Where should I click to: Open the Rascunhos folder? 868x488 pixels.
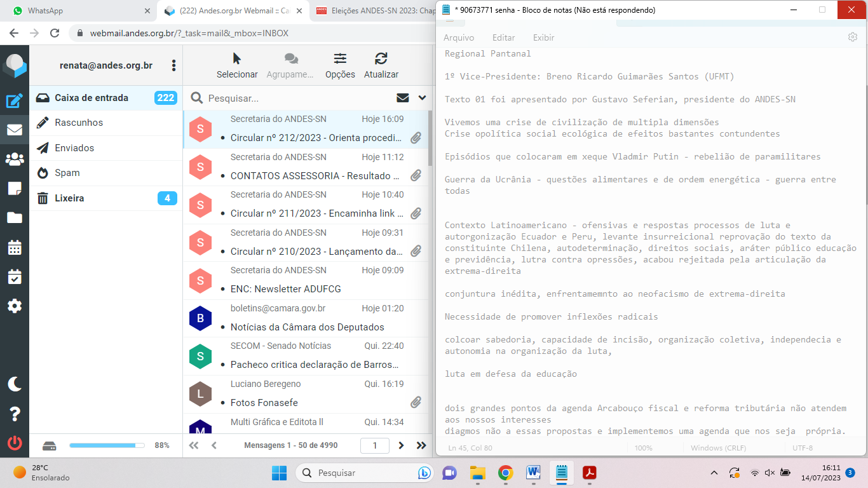coord(79,123)
